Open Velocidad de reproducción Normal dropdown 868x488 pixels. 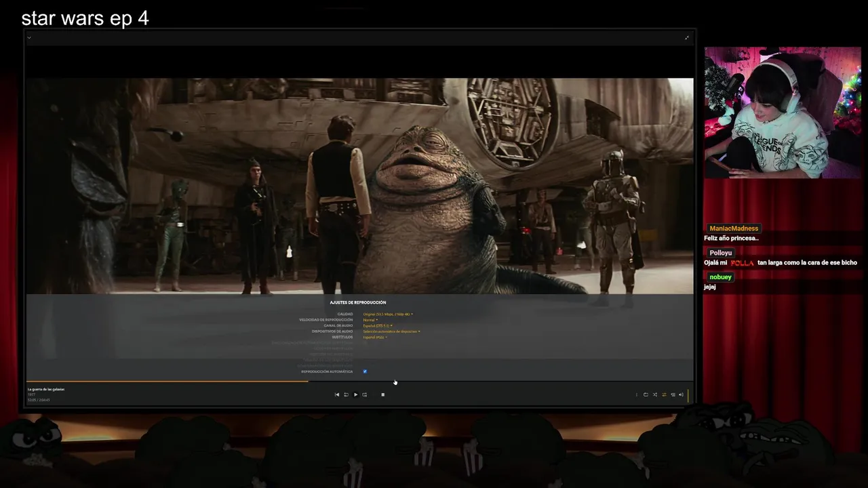pos(370,320)
